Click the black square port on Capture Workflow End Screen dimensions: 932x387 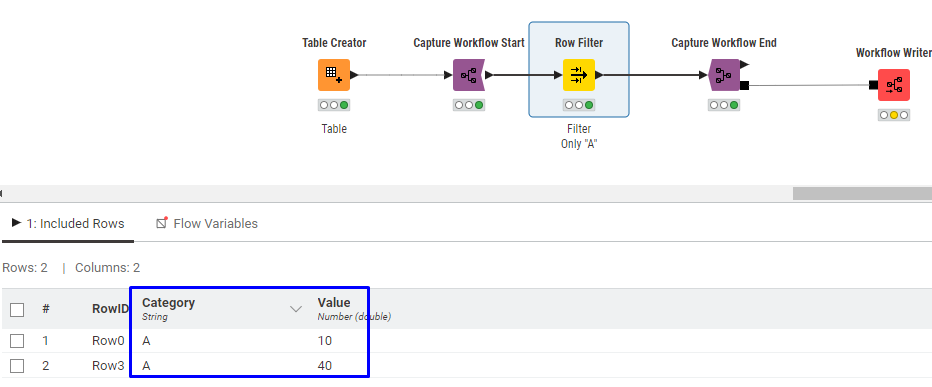click(744, 85)
